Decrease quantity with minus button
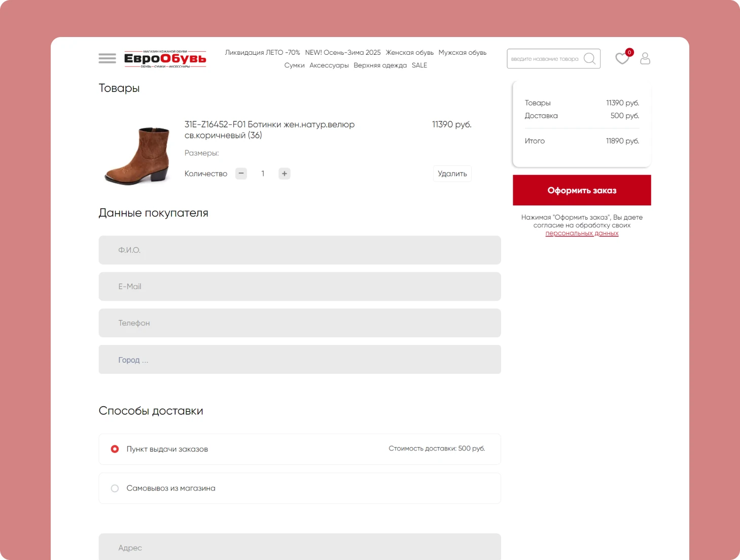740x560 pixels. [241, 173]
